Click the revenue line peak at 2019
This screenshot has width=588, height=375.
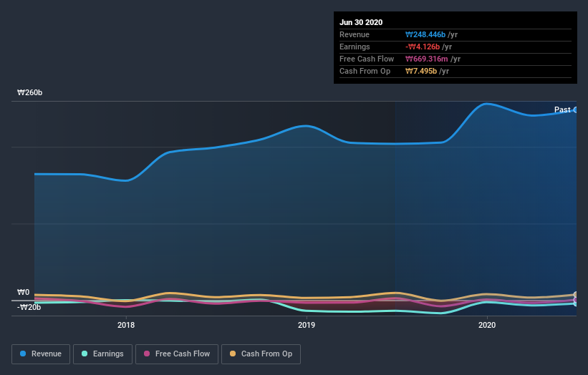[307, 126]
